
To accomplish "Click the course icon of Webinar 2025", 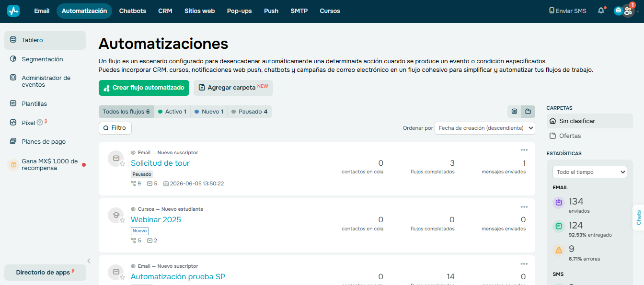I will [116, 215].
